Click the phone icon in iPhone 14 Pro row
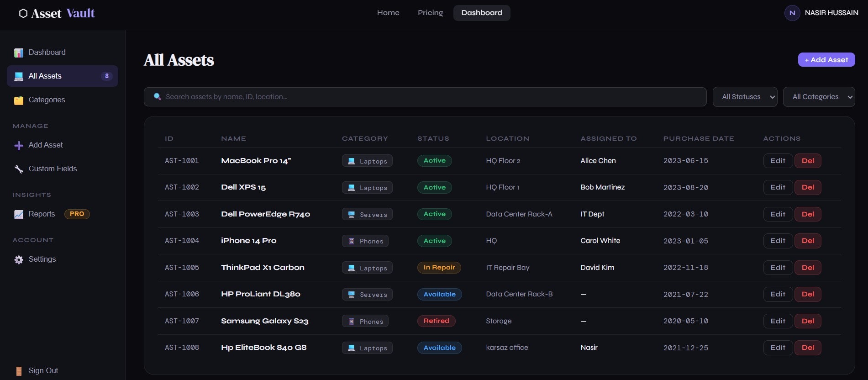The height and width of the screenshot is (380, 868). click(352, 241)
